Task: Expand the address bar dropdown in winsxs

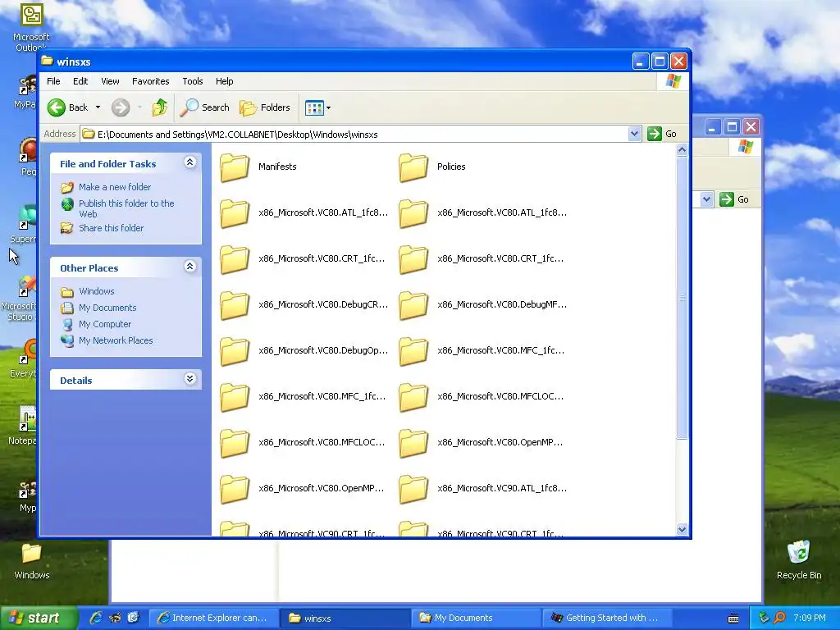Action: [634, 134]
